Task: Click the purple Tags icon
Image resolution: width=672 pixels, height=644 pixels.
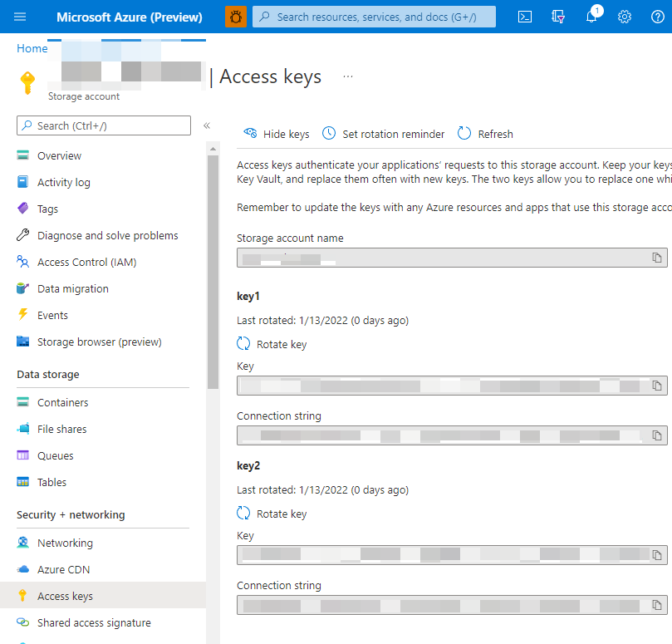Action: click(22, 209)
